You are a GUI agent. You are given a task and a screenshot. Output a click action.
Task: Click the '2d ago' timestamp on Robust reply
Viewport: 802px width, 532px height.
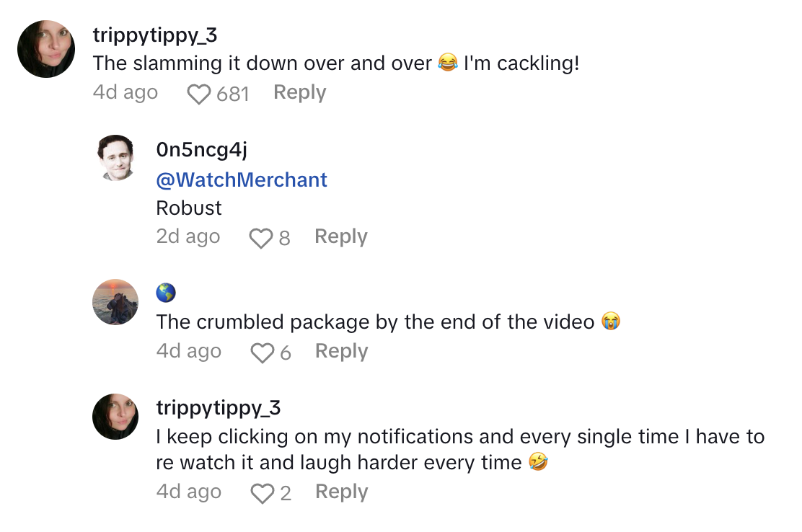click(188, 237)
